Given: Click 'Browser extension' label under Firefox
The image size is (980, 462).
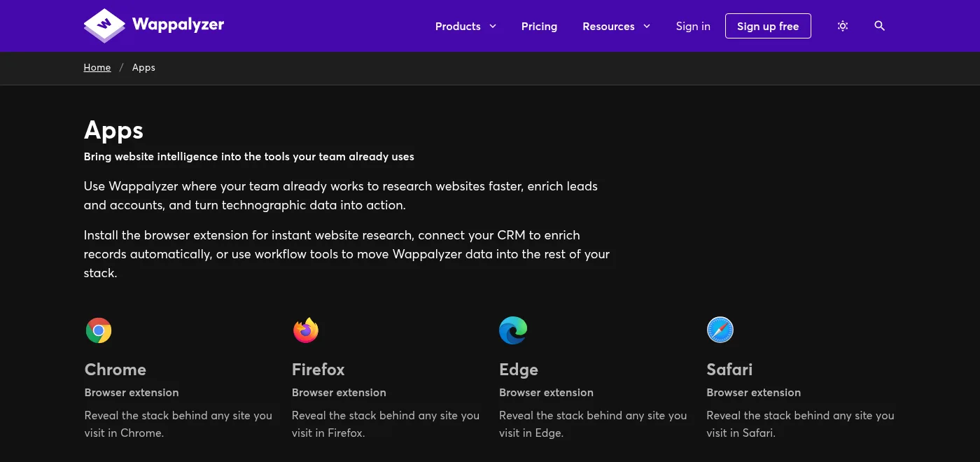Looking at the screenshot, I should tap(339, 393).
